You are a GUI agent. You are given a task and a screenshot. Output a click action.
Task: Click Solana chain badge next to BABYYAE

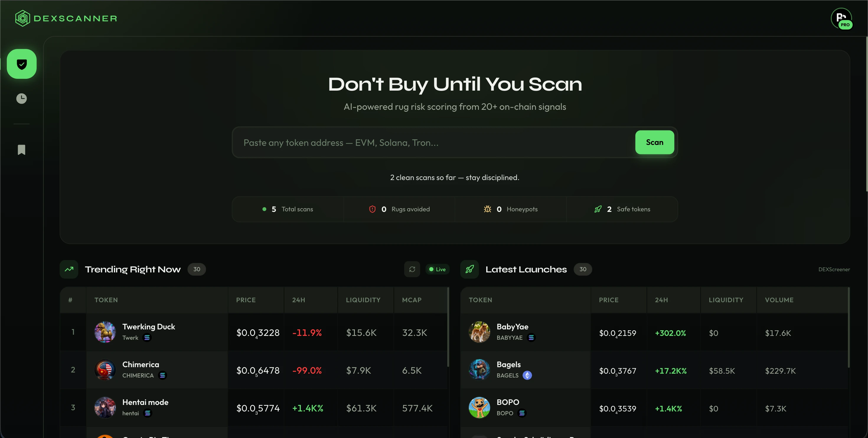531,337
